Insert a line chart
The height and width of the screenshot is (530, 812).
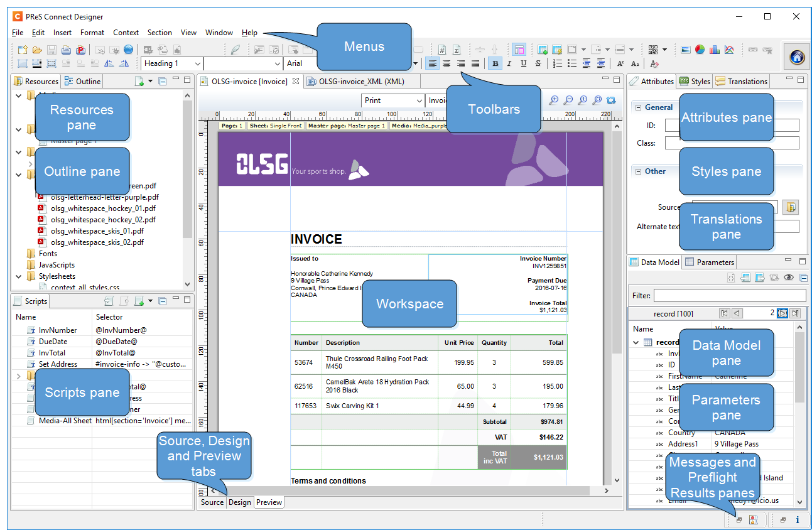point(729,50)
